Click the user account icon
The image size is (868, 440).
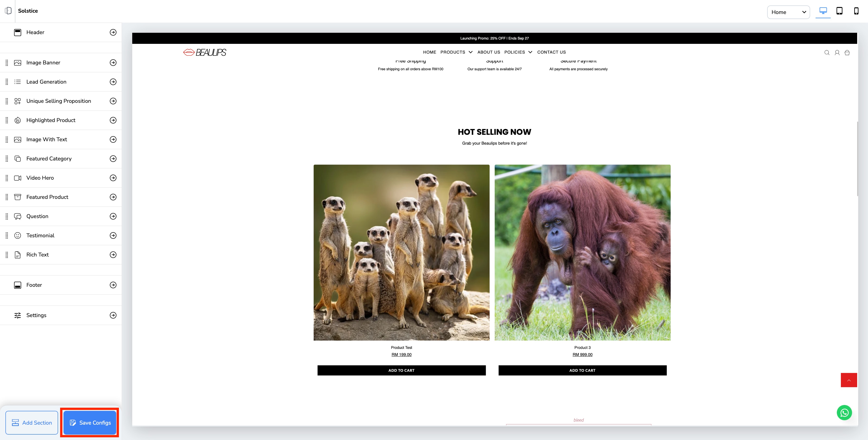point(837,53)
